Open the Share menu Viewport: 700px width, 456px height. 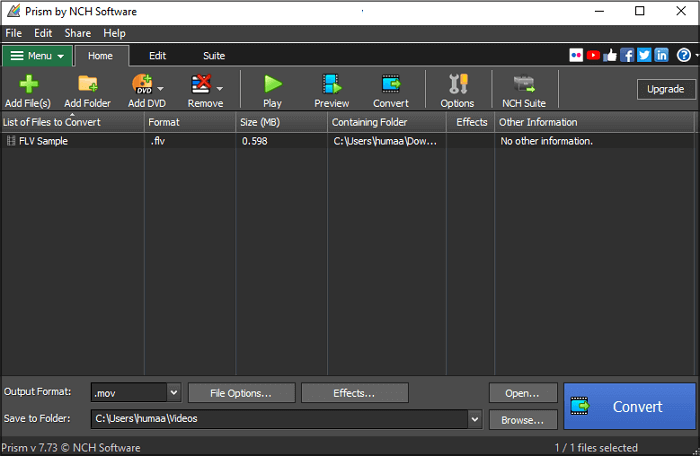point(77,33)
